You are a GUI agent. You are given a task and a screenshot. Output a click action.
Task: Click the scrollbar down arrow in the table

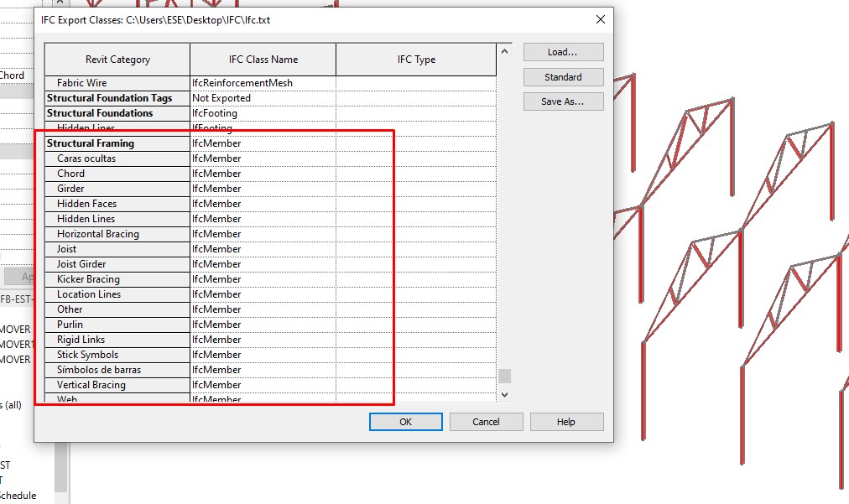click(504, 394)
